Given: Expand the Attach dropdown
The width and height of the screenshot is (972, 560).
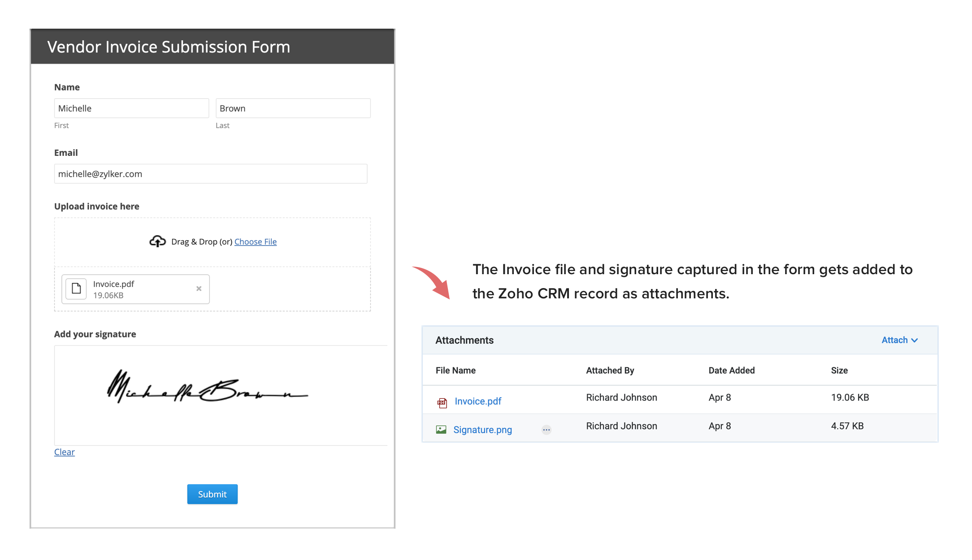Looking at the screenshot, I should tap(899, 340).
